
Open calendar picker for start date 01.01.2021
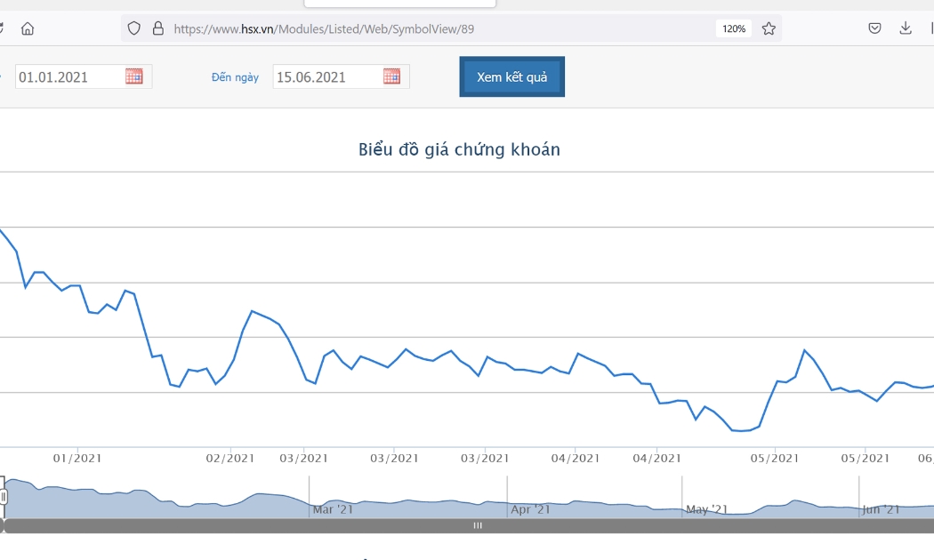(134, 76)
